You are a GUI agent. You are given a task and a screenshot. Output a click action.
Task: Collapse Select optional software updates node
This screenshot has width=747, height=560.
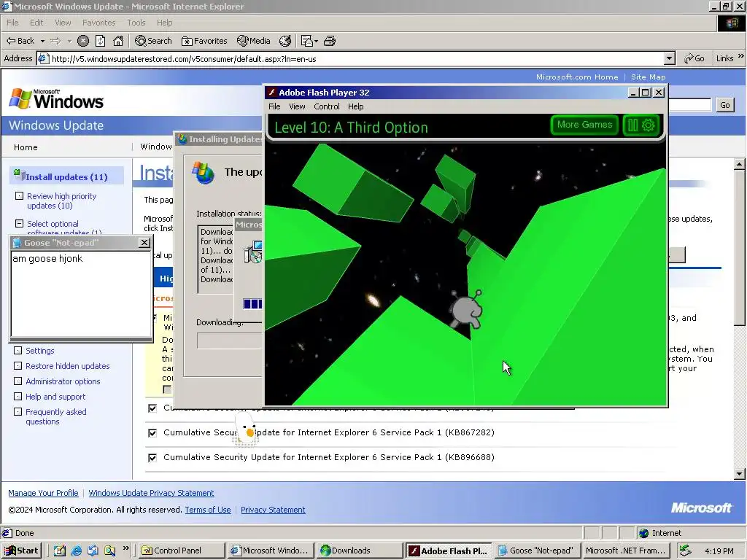click(19, 223)
